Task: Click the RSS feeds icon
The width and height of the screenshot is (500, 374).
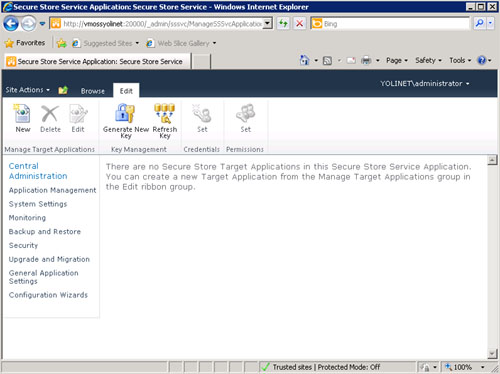Action: [x=327, y=61]
